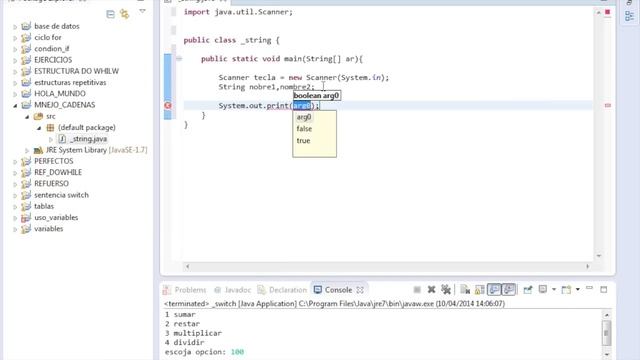Click 'ciclo for' project folder icon
The image size is (640, 360).
[26, 38]
